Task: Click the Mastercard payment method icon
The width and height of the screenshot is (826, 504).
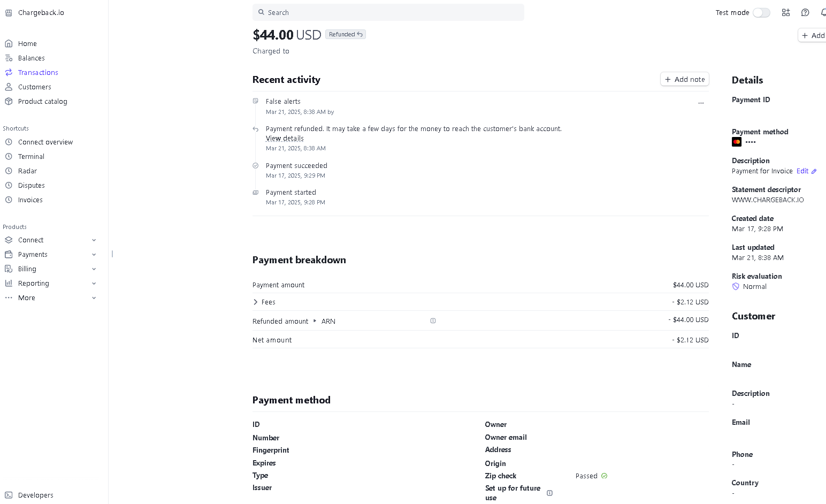Action: (737, 142)
